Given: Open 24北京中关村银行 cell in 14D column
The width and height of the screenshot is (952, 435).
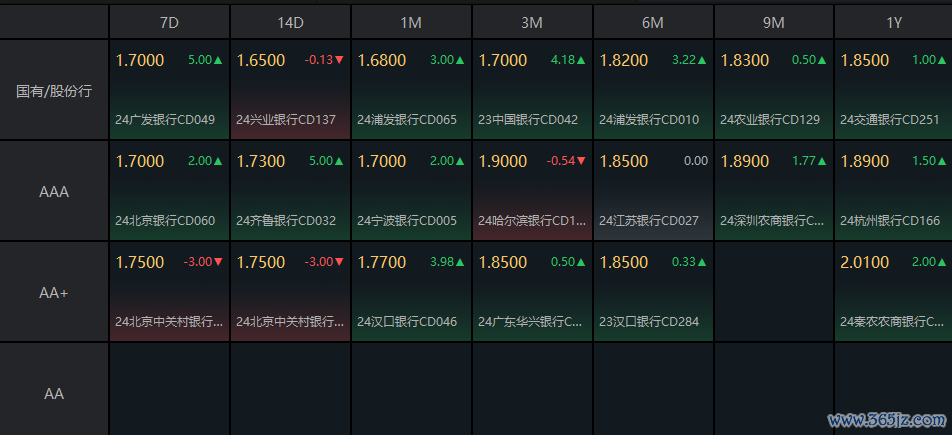Looking at the screenshot, I should [x=290, y=292].
